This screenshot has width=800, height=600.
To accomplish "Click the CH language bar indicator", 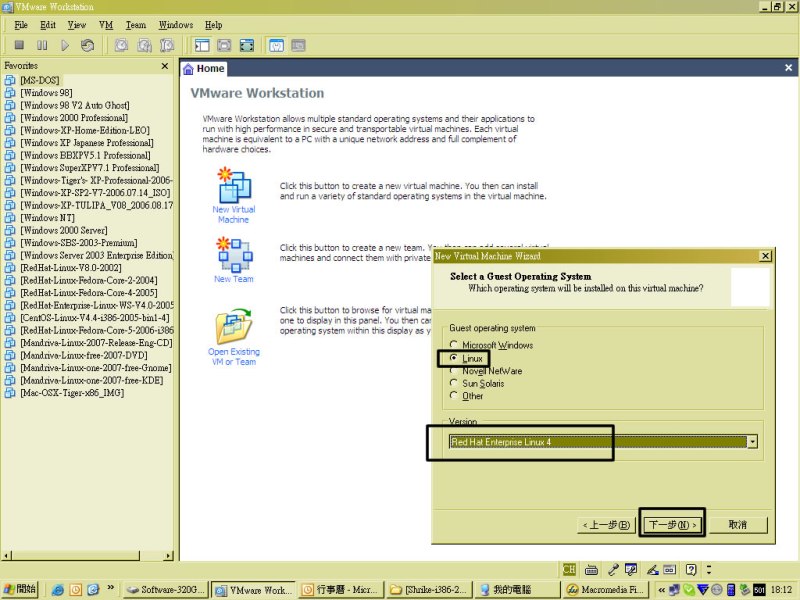I will [569, 569].
